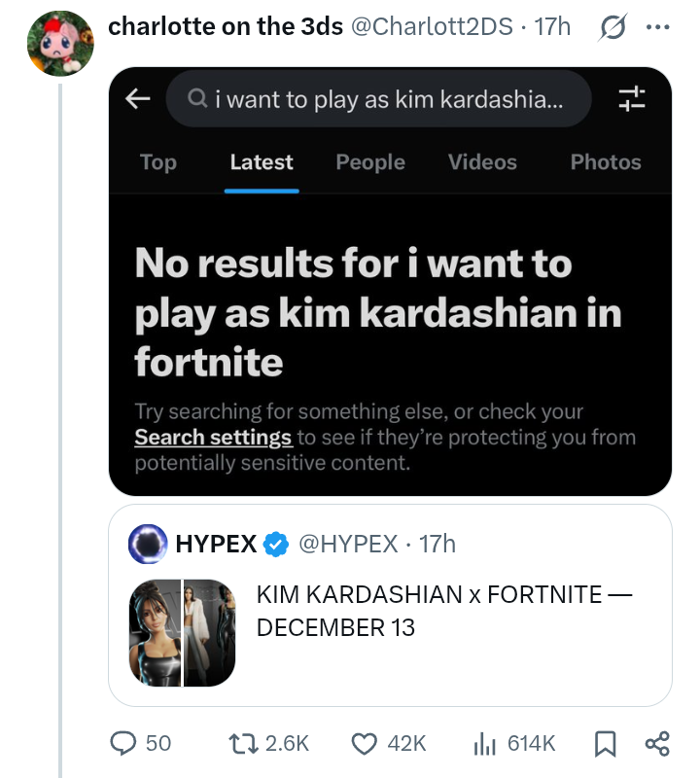Switch to the Latest tab
This screenshot has height=778, width=700.
(x=262, y=162)
